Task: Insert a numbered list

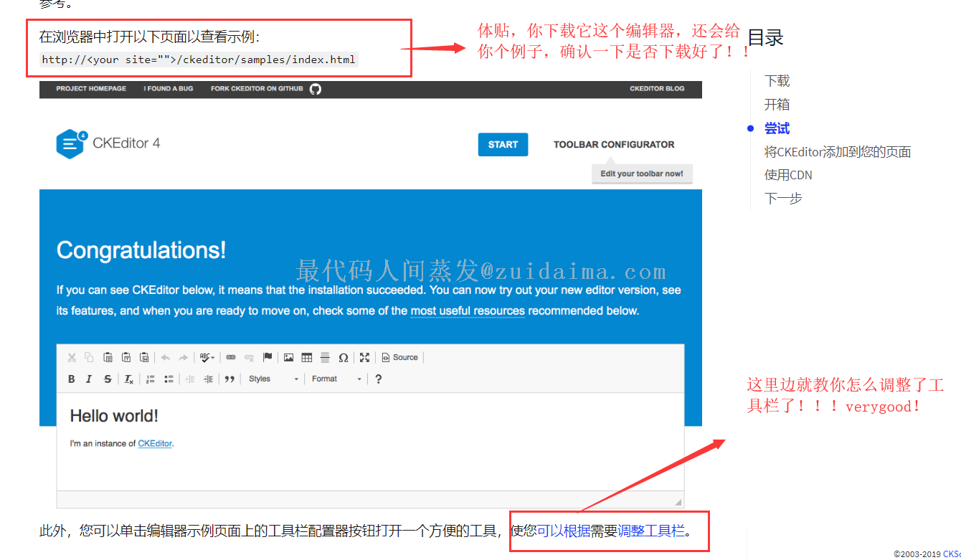Action: pyautogui.click(x=151, y=379)
